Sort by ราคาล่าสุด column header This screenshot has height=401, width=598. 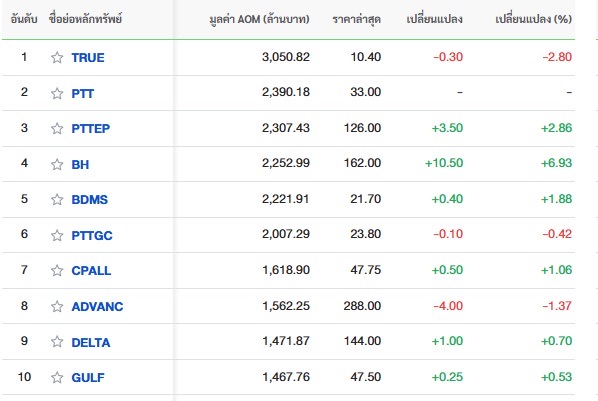(357, 19)
